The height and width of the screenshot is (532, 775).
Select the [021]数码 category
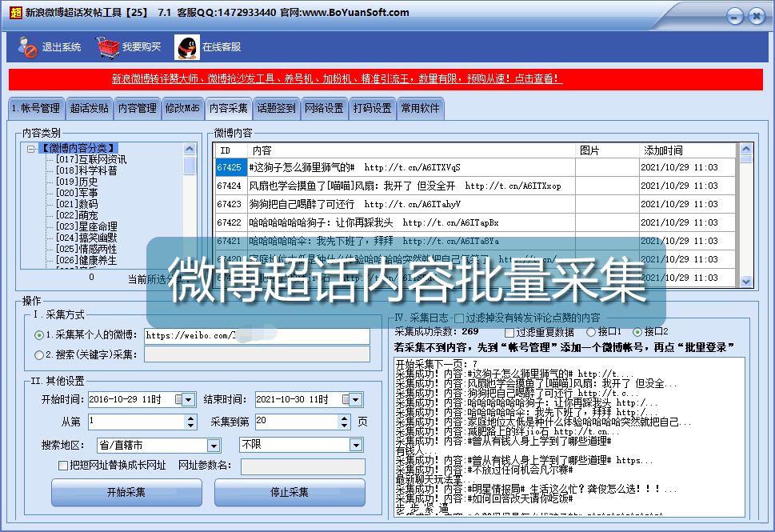click(77, 204)
